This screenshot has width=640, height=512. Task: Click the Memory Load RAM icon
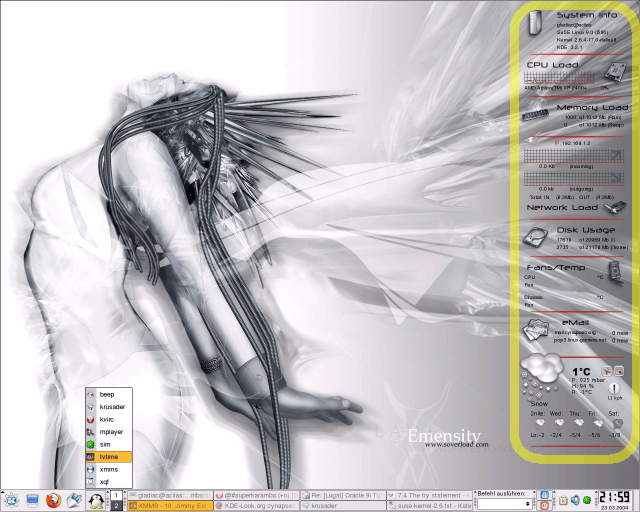coord(536,116)
